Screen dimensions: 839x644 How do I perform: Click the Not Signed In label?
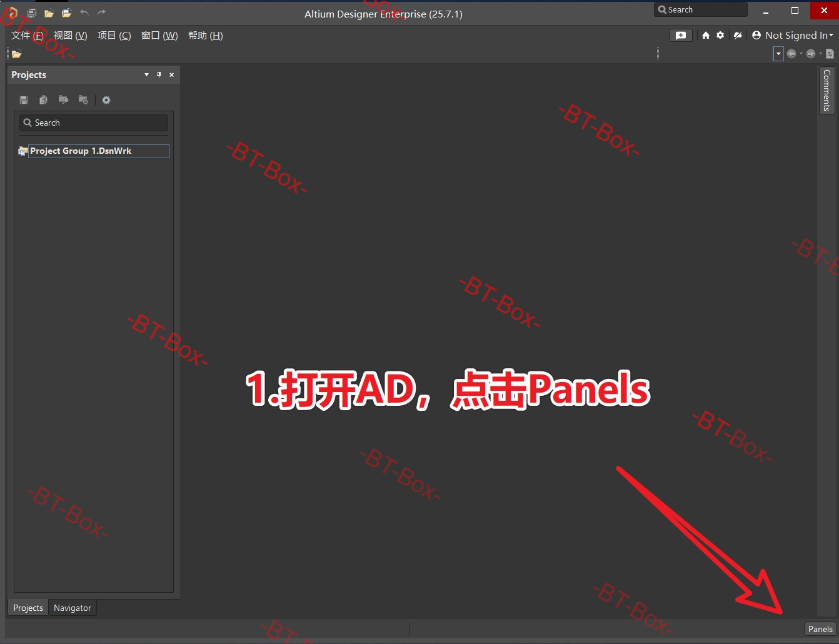796,36
